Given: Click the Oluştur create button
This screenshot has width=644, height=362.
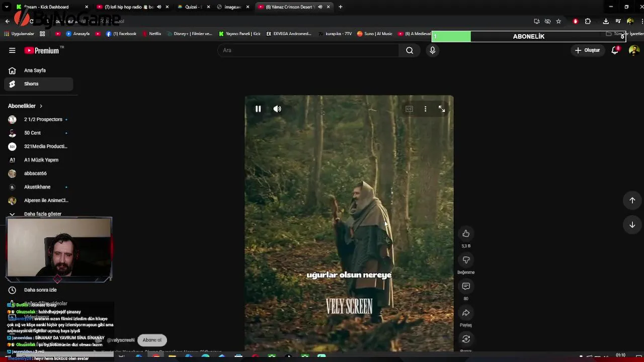Looking at the screenshot, I should click(x=588, y=50).
